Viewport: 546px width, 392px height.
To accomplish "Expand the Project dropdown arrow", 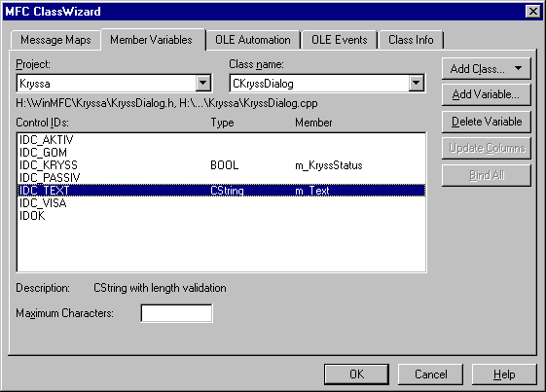I will coord(203,84).
